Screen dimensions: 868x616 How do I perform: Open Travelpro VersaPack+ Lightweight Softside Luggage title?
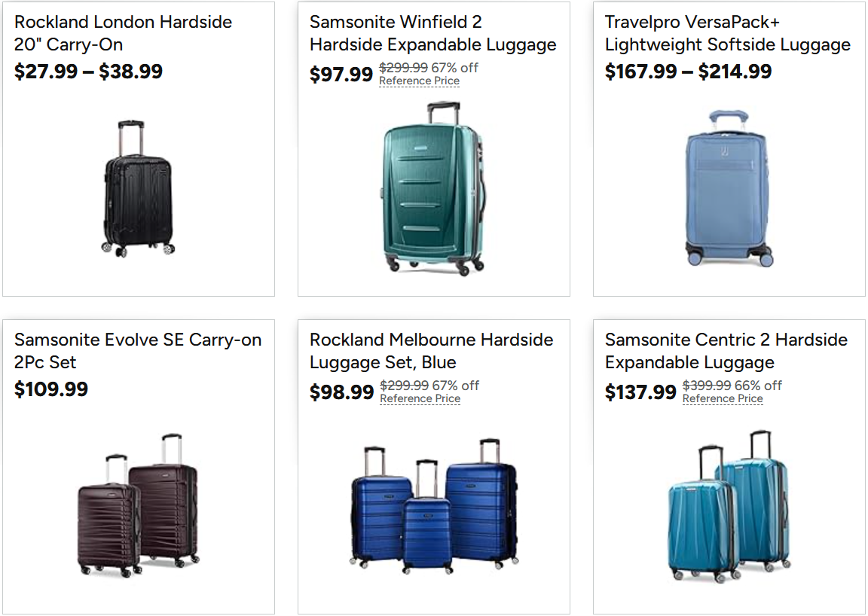tap(727, 33)
